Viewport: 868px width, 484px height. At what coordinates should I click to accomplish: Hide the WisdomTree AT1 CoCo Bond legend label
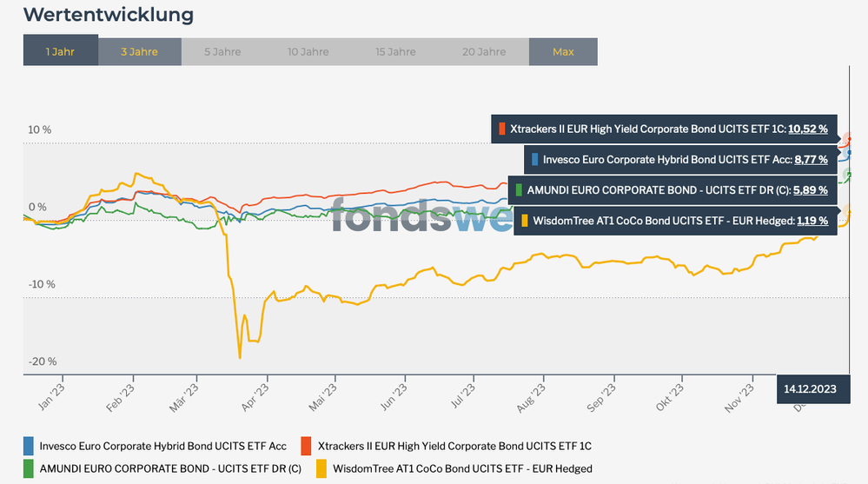462,469
